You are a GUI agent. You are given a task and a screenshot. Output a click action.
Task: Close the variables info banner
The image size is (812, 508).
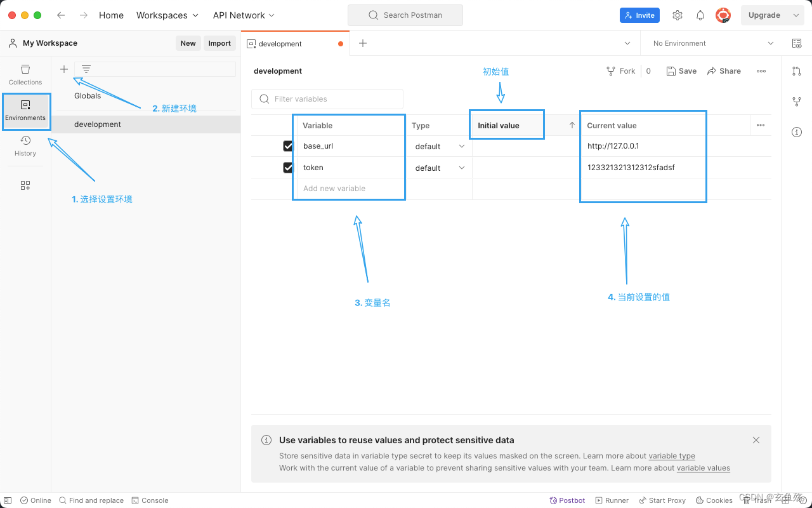click(x=756, y=440)
